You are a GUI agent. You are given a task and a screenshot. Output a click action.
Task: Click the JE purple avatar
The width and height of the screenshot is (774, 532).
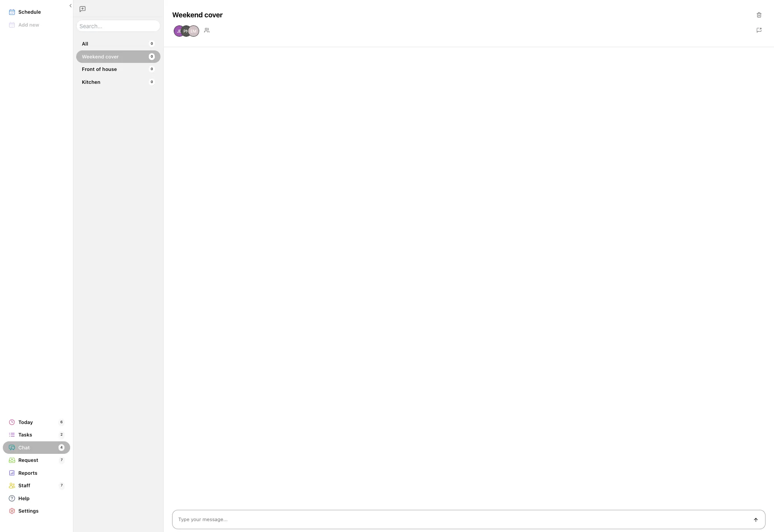(178, 31)
